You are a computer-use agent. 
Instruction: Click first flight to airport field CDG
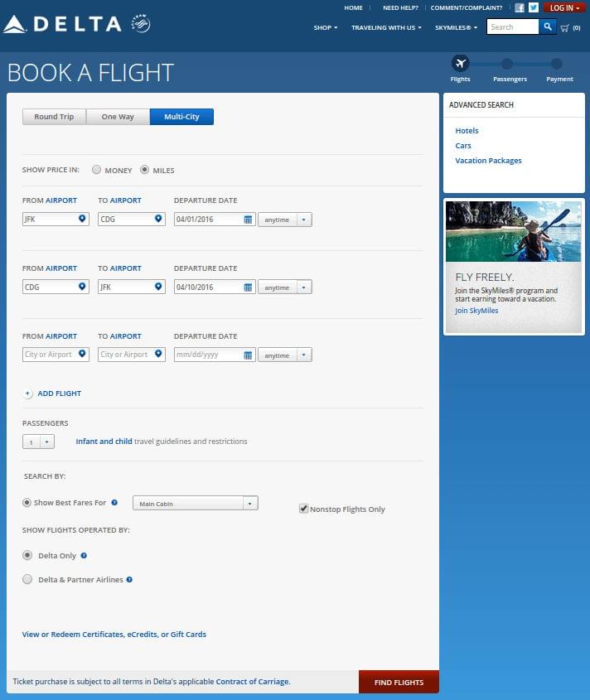(132, 220)
